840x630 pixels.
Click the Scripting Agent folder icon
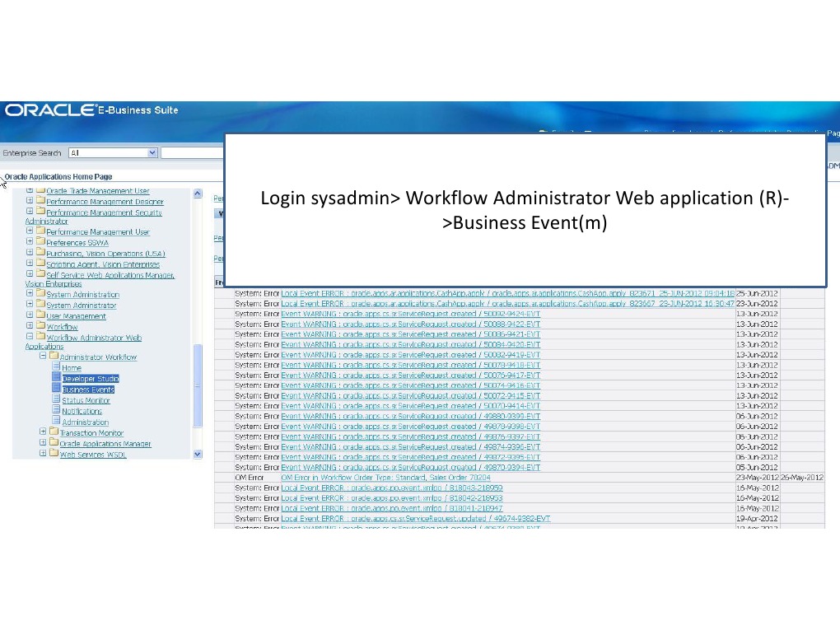(40, 263)
